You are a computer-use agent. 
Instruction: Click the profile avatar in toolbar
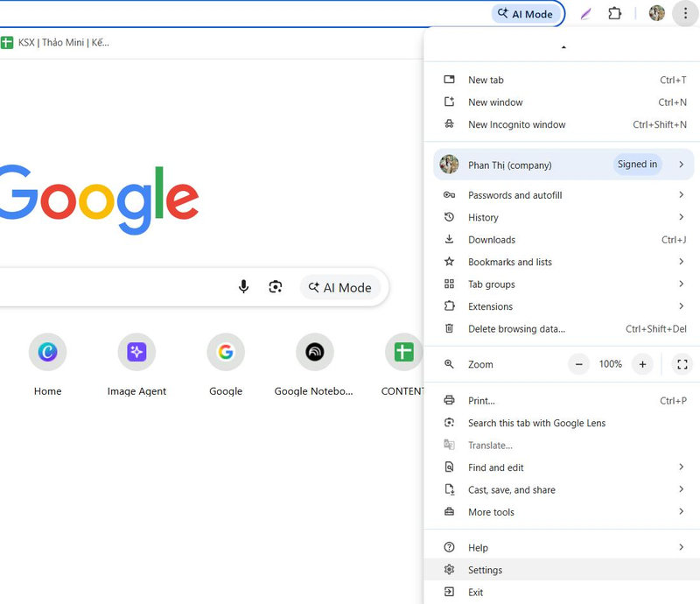click(x=657, y=13)
